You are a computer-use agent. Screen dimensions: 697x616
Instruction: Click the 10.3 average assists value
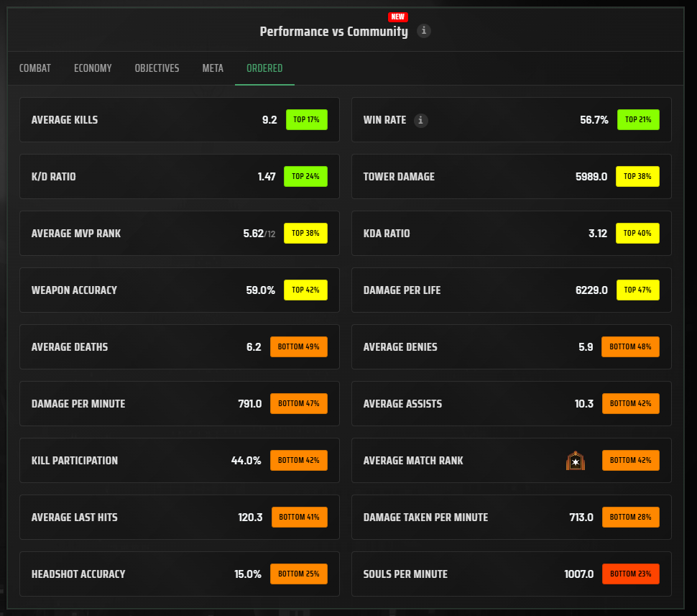(584, 404)
